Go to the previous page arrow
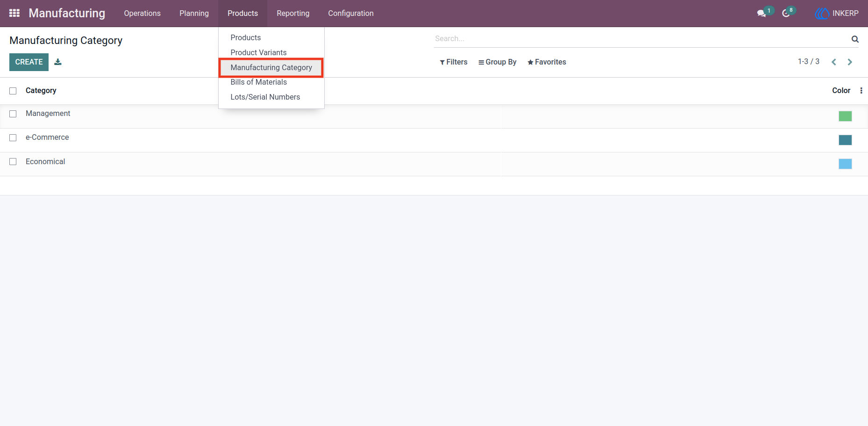Screen dimensions: 868x426 point(834,62)
